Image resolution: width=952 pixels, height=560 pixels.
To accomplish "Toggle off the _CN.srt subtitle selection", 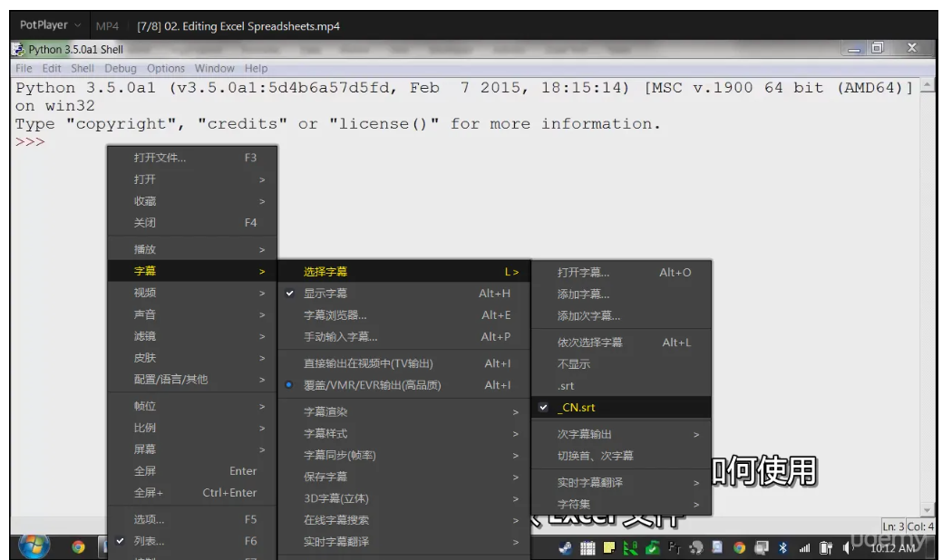I will click(579, 407).
